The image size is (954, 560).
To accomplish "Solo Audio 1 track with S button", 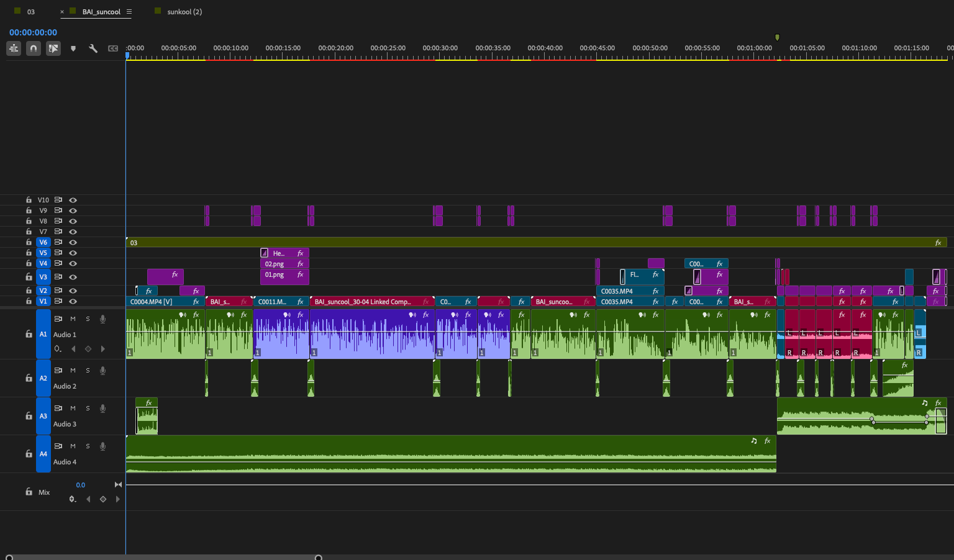I will click(x=88, y=319).
